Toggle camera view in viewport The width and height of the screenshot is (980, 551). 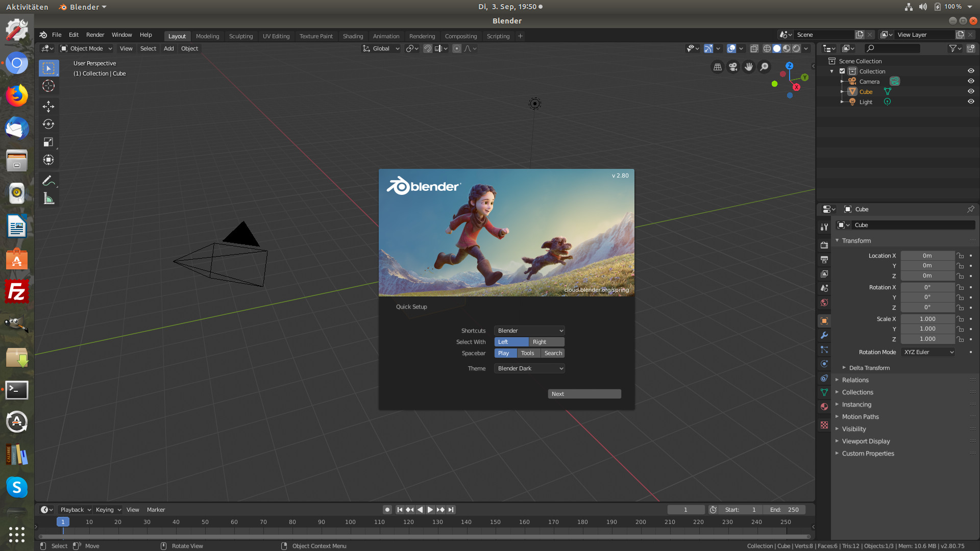point(733,67)
